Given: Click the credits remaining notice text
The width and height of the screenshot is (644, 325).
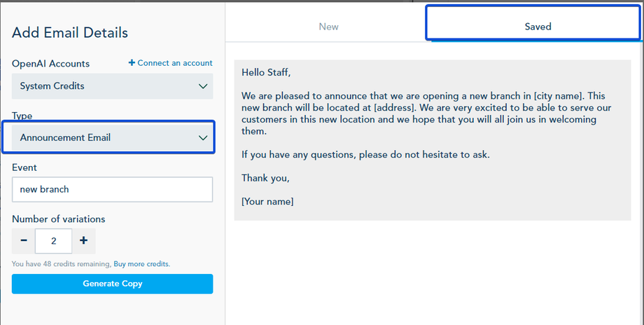Looking at the screenshot, I should [x=62, y=264].
